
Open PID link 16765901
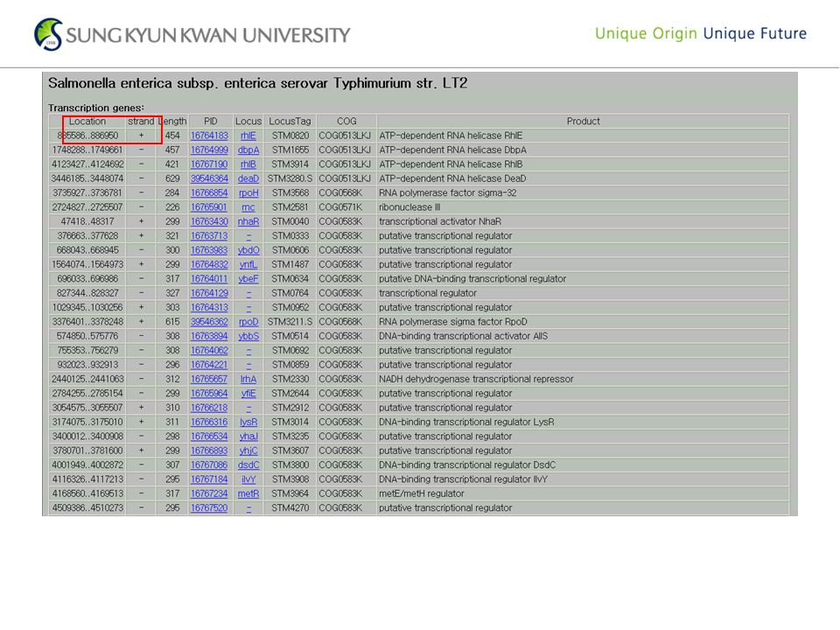(x=209, y=207)
